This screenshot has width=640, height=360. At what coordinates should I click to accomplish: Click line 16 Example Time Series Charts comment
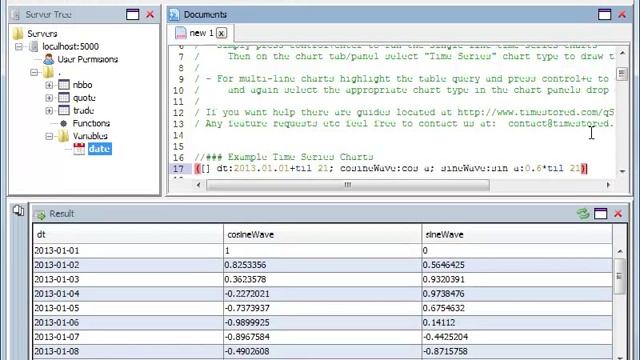tap(284, 157)
